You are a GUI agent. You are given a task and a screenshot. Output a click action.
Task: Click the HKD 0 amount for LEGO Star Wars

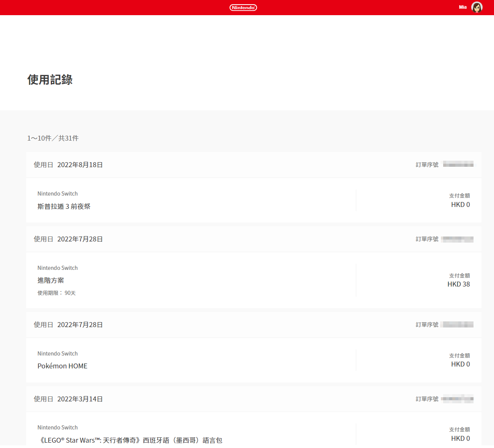tap(460, 439)
